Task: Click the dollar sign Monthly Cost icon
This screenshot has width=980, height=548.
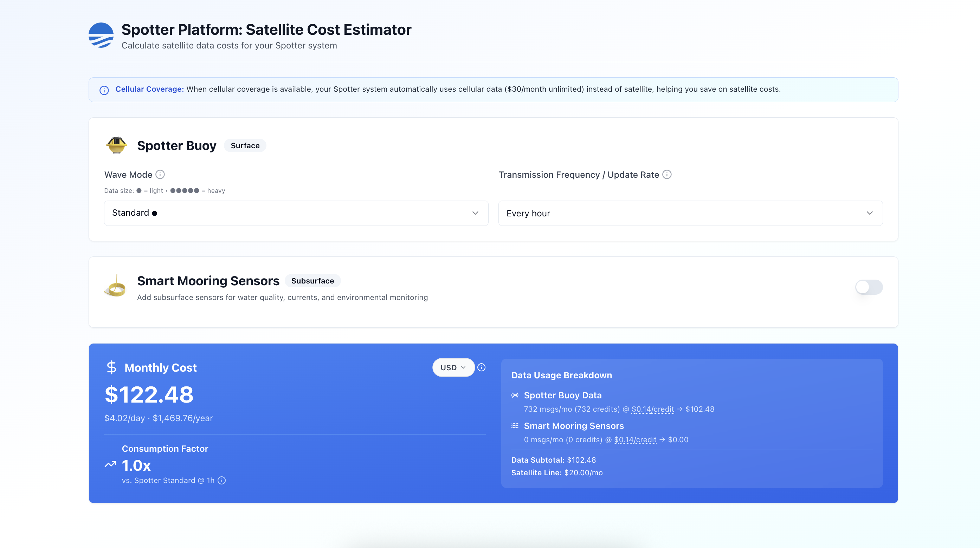Action: [x=111, y=367]
